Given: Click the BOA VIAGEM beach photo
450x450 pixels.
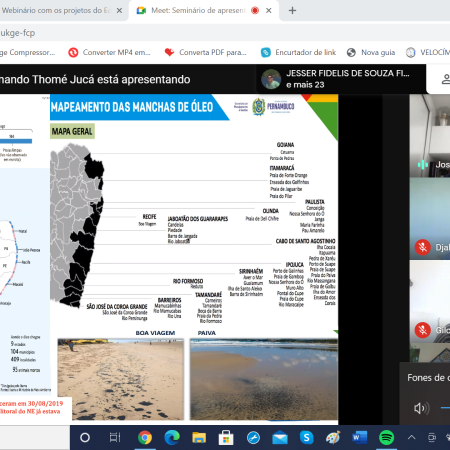Looking at the screenshot, I should [121, 379].
